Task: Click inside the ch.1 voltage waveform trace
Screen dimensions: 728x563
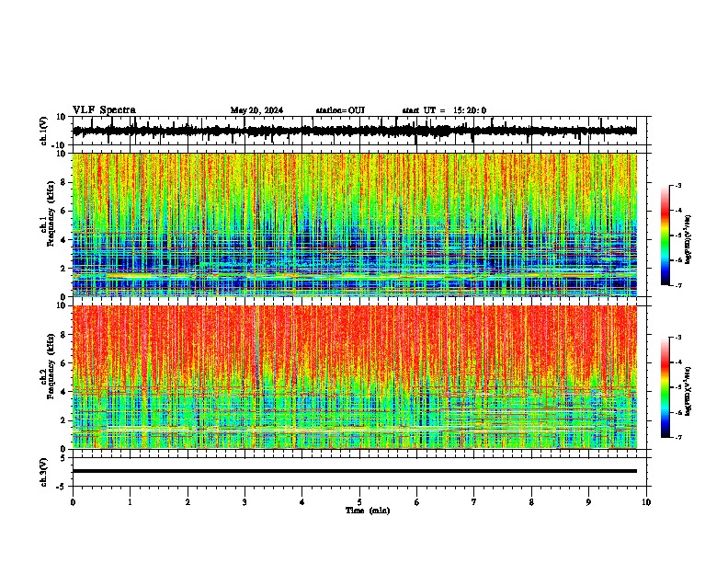Action: click(354, 131)
